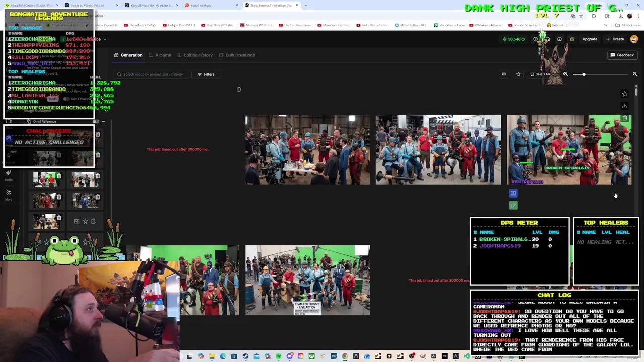The width and height of the screenshot is (644, 362).
Task: Open the More section in the sidebar
Action: tap(9, 195)
